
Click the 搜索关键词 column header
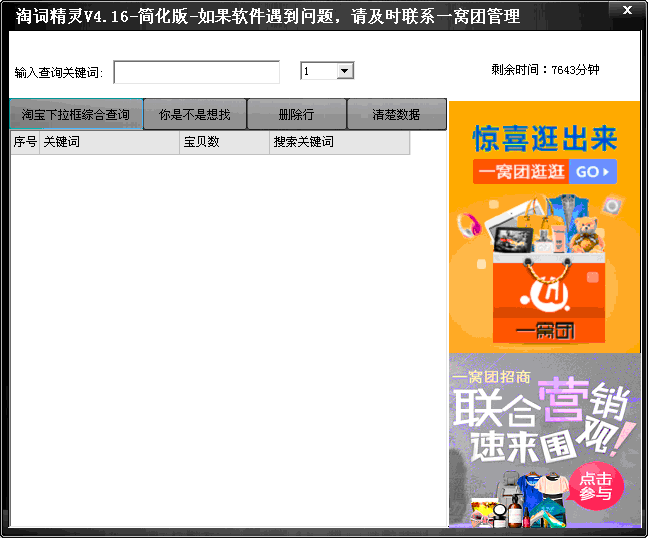click(x=339, y=143)
